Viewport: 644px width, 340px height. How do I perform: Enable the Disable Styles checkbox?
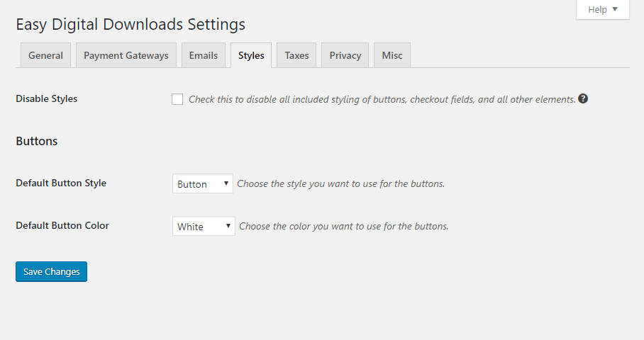(x=177, y=99)
